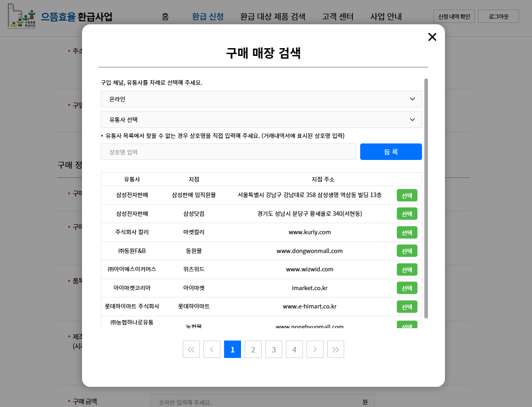Click the 주식회사 컬리 distributor cell
Screen dimensions: 532x407
(132, 232)
